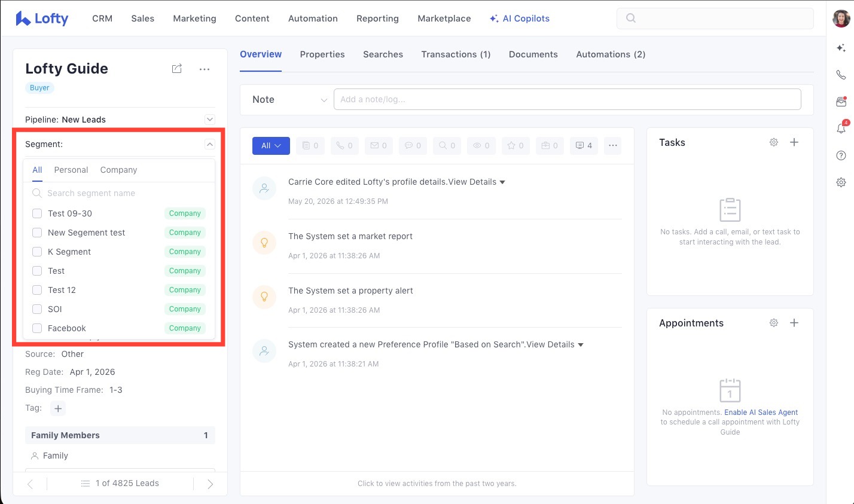Filter activities by searches icon

pyautogui.click(x=447, y=145)
